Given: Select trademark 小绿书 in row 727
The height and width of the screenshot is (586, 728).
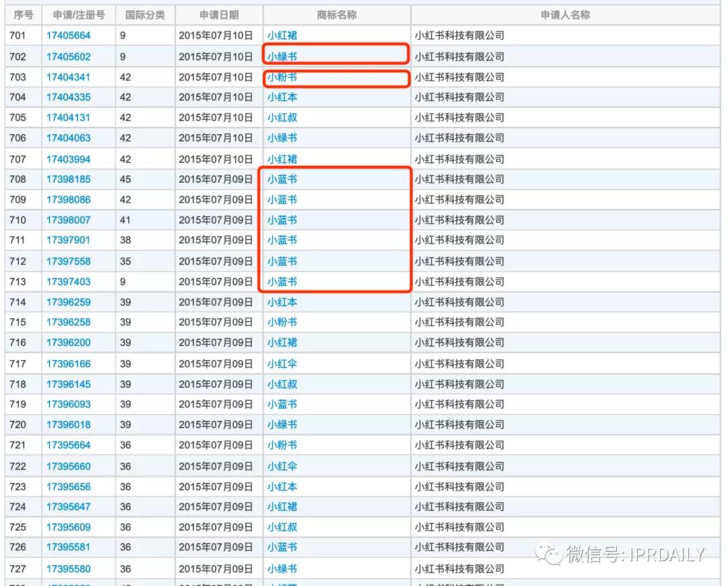Looking at the screenshot, I should click(282, 569).
